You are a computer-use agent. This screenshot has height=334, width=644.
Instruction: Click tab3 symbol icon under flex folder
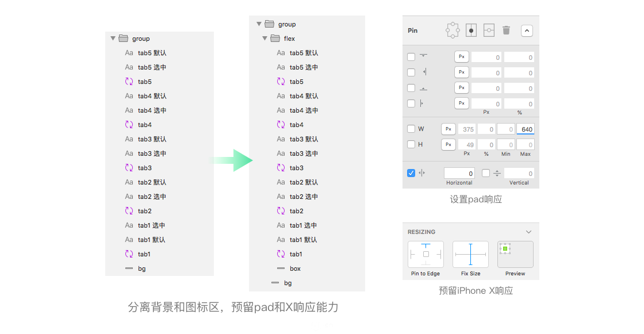point(281,168)
